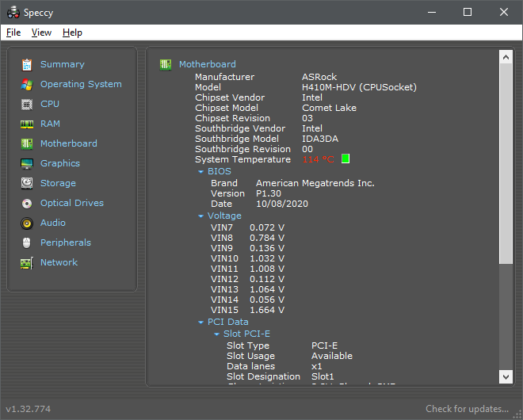This screenshot has width=523, height=420.
Task: Click the BIOS heading text
Action: pos(220,171)
